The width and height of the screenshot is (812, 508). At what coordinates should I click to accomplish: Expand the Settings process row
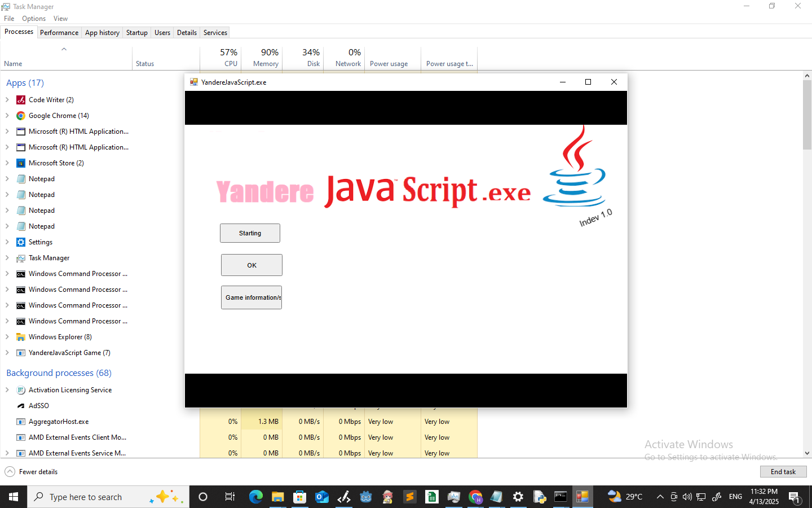point(7,242)
